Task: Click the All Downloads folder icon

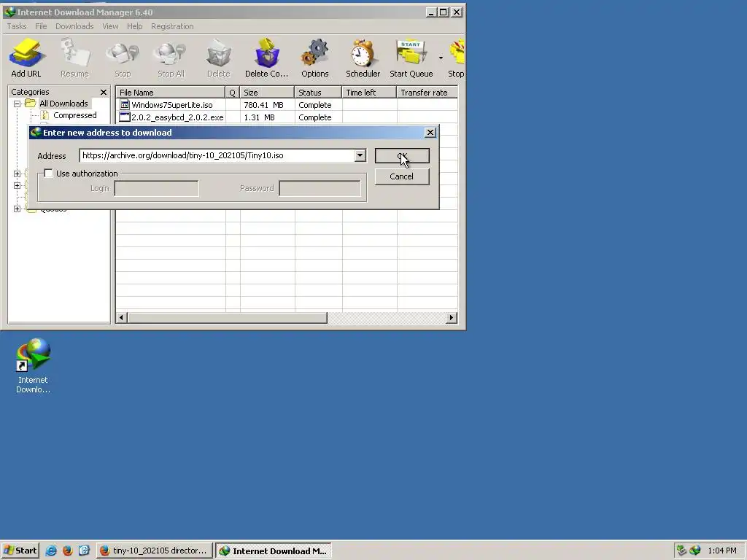Action: (31, 104)
